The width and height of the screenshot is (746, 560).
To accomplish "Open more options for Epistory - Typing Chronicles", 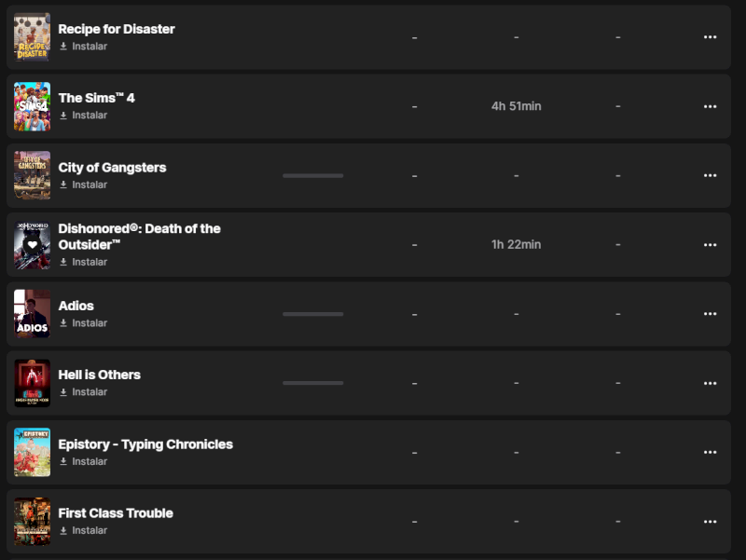I will pos(710,452).
